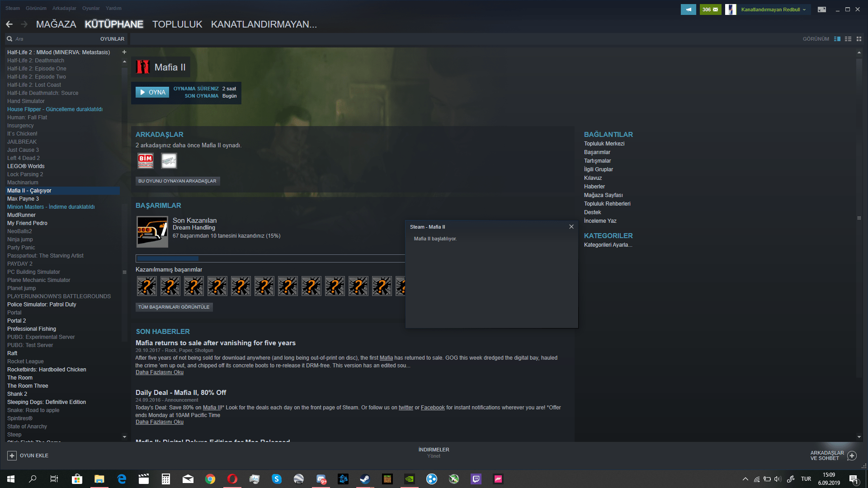
Task: Click the OYUN EKLE plus icon
Action: pyautogui.click(x=12, y=455)
